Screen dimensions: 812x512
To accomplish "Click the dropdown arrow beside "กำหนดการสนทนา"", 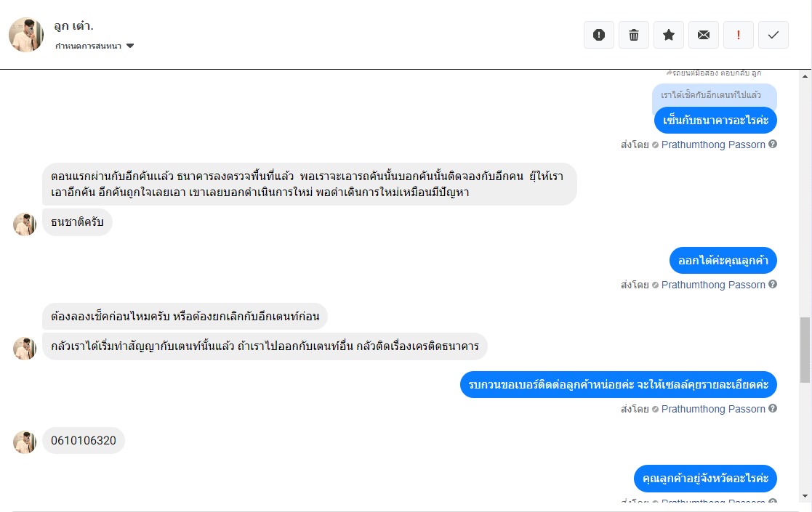I will [x=130, y=46].
